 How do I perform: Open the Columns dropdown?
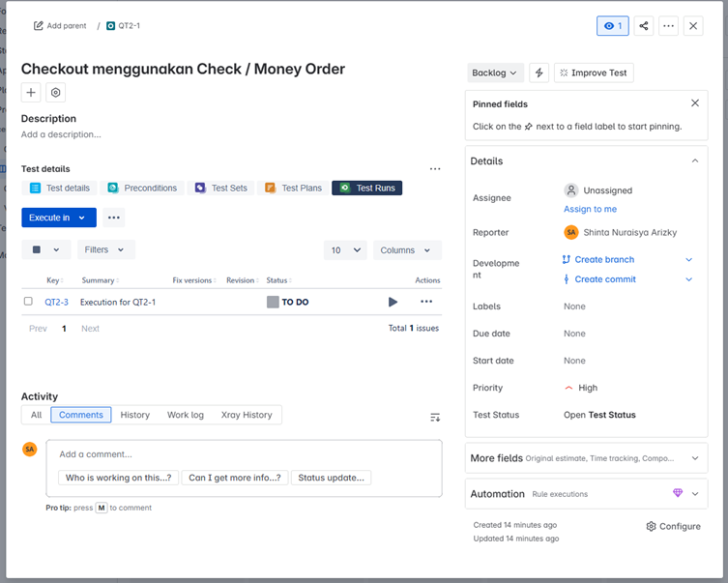point(406,249)
